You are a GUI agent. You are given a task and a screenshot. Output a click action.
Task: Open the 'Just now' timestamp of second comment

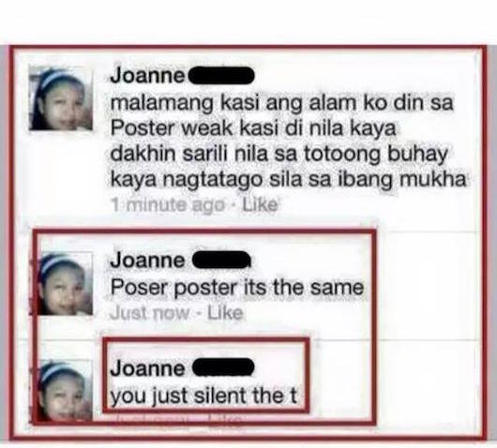click(149, 313)
